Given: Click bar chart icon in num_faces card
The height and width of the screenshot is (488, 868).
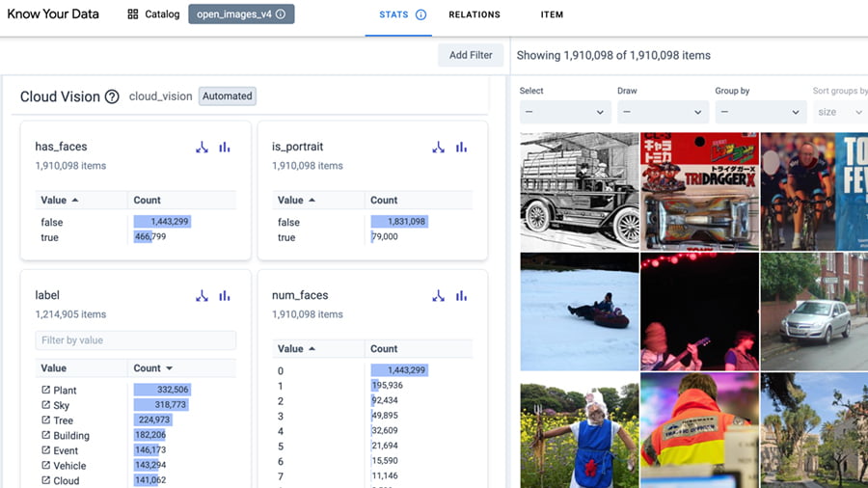Looking at the screenshot, I should [461, 296].
